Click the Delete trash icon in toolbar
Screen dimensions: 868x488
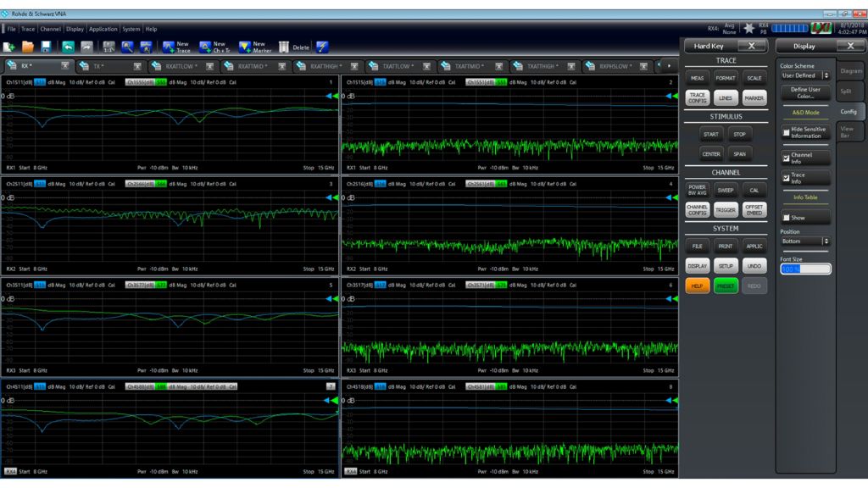click(x=284, y=47)
